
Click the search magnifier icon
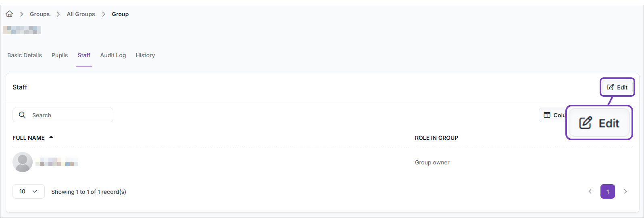click(x=22, y=115)
